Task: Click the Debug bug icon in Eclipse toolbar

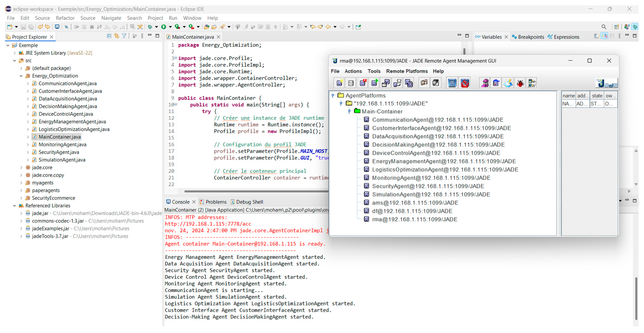Action: [x=150, y=27]
